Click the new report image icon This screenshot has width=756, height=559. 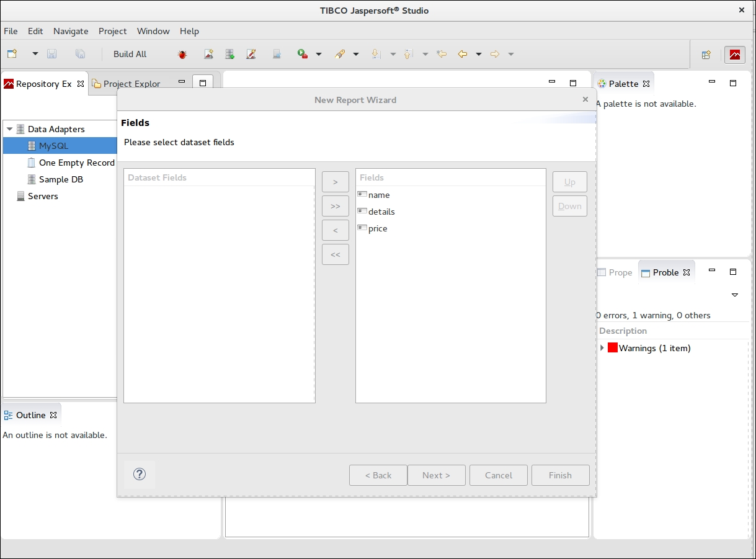point(209,54)
